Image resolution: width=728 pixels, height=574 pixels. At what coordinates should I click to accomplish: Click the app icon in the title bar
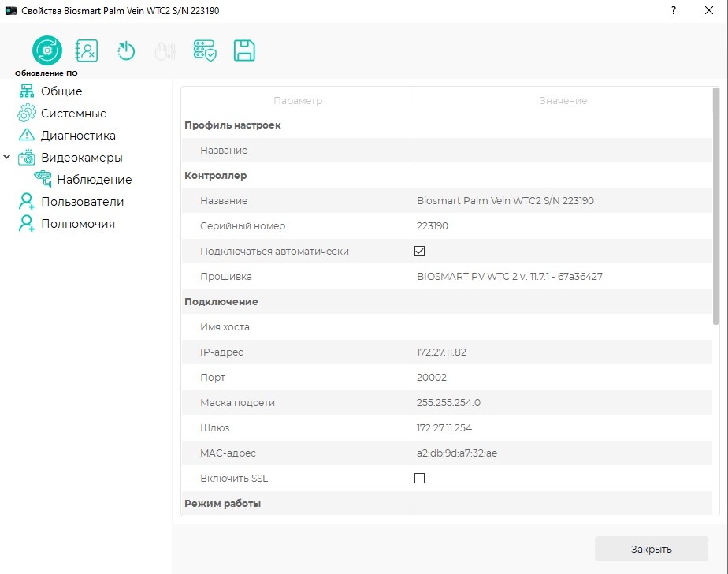[11, 10]
